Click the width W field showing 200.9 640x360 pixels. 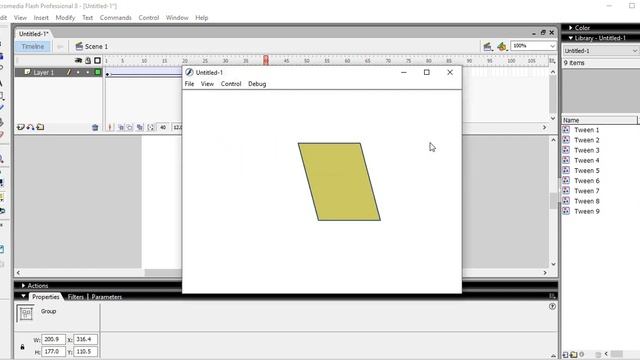(x=53, y=339)
